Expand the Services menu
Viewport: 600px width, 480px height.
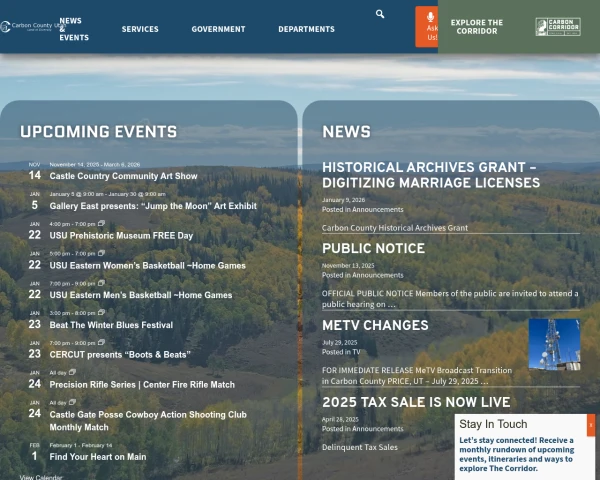pos(140,29)
